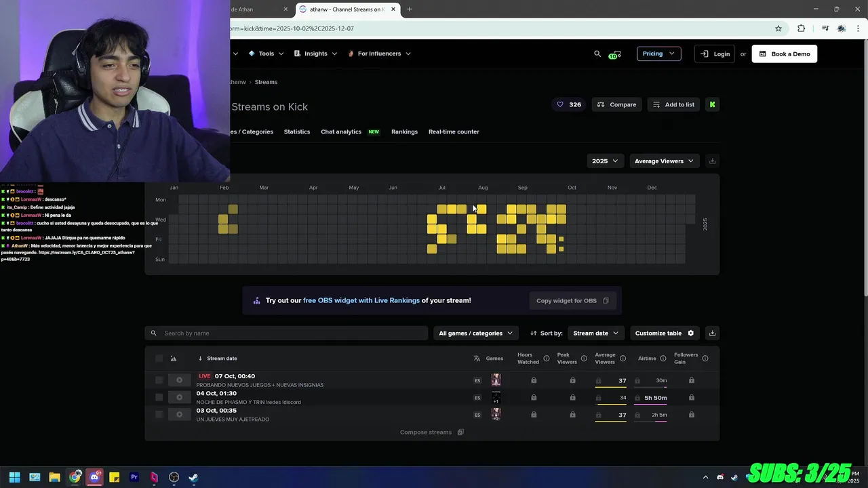Open All games / categories filter
Screen dimensions: 868x488
[475, 333]
